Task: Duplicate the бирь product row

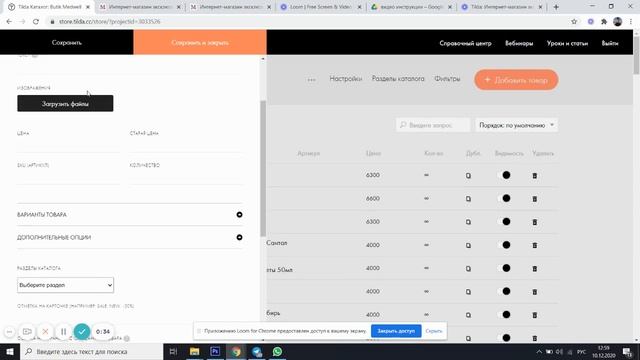Action: coord(468,315)
